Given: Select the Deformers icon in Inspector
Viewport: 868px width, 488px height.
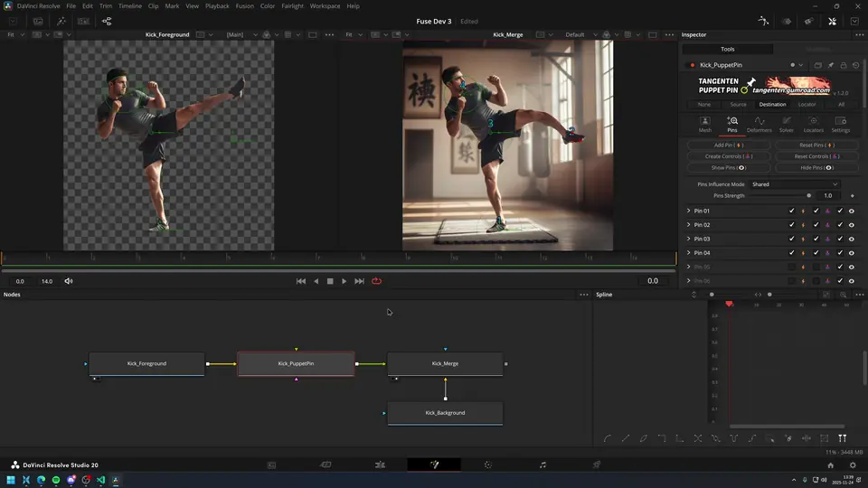Looking at the screenshot, I should pyautogui.click(x=759, y=121).
